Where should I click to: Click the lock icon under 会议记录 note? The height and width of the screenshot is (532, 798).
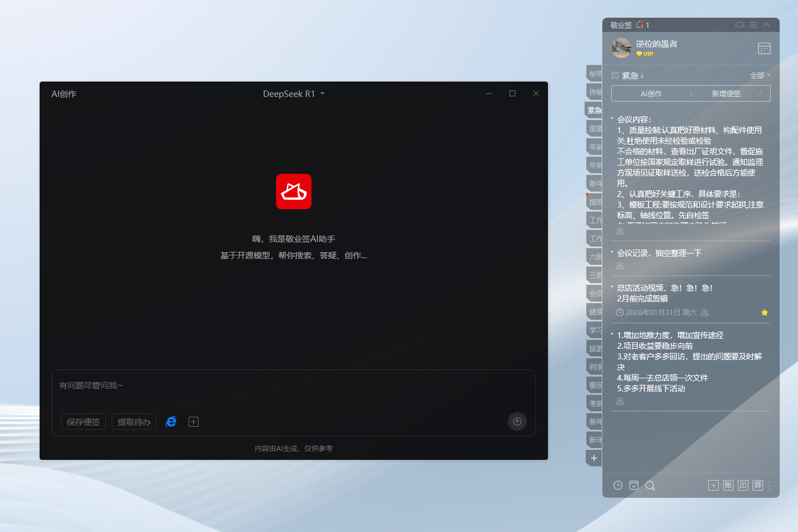point(619,266)
